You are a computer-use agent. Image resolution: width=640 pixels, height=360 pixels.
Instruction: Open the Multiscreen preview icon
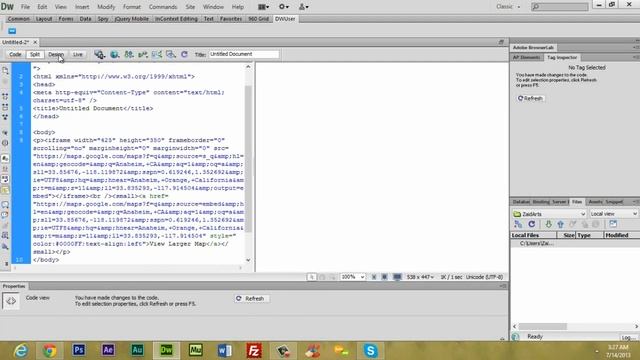(x=100, y=54)
